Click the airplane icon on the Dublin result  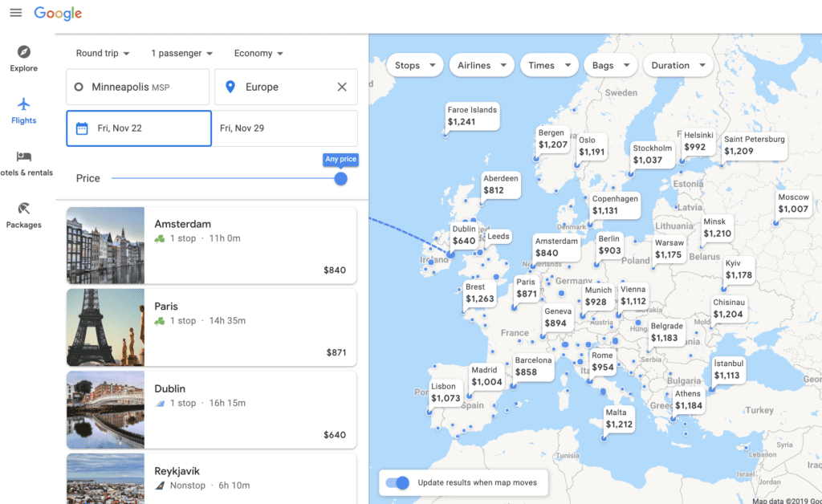pyautogui.click(x=158, y=403)
